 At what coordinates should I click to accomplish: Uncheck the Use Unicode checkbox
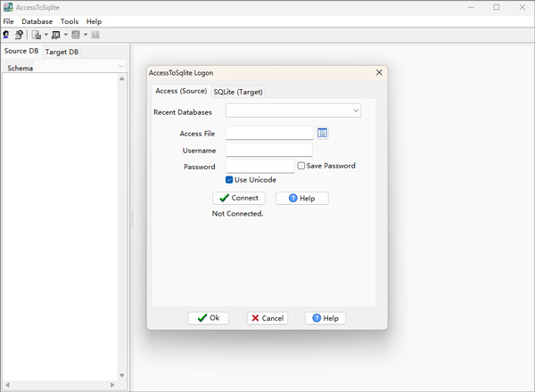pos(229,180)
